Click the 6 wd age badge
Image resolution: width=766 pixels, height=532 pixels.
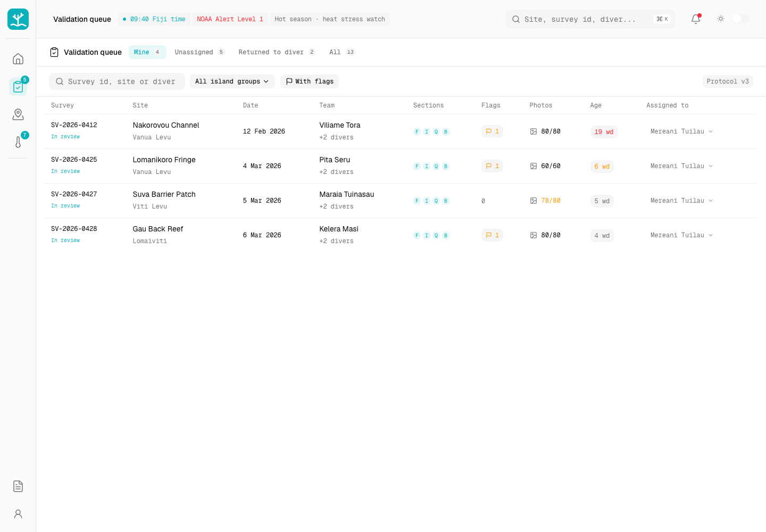tap(602, 167)
